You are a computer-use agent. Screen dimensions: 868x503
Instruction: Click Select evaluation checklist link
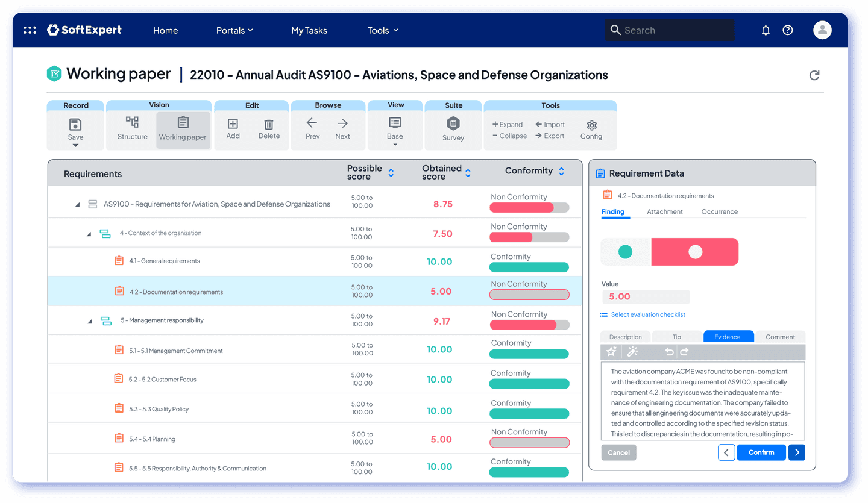pyautogui.click(x=647, y=315)
